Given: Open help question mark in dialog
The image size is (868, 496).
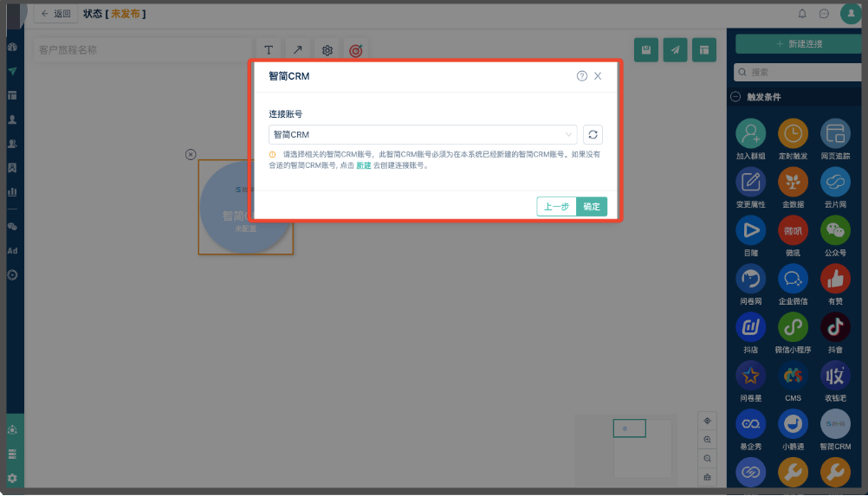Looking at the screenshot, I should coord(582,76).
